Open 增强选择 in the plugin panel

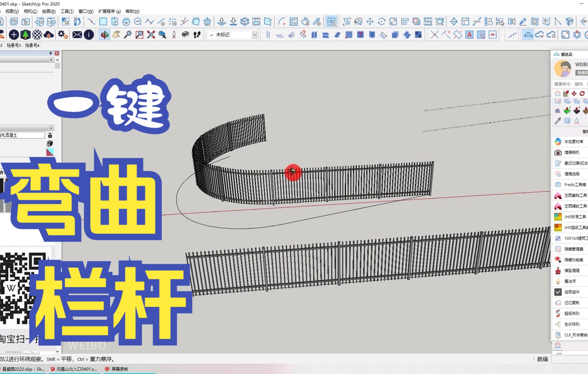click(x=570, y=174)
